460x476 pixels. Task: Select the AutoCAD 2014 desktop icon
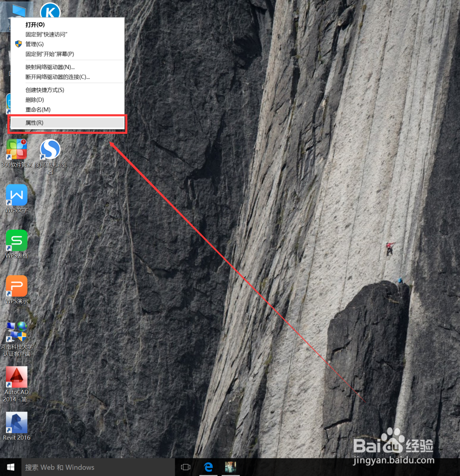point(17,384)
